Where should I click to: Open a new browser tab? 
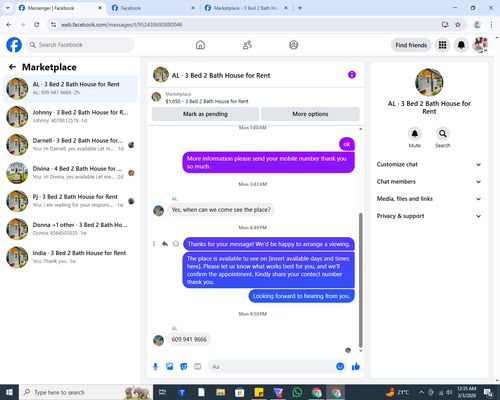300,8
